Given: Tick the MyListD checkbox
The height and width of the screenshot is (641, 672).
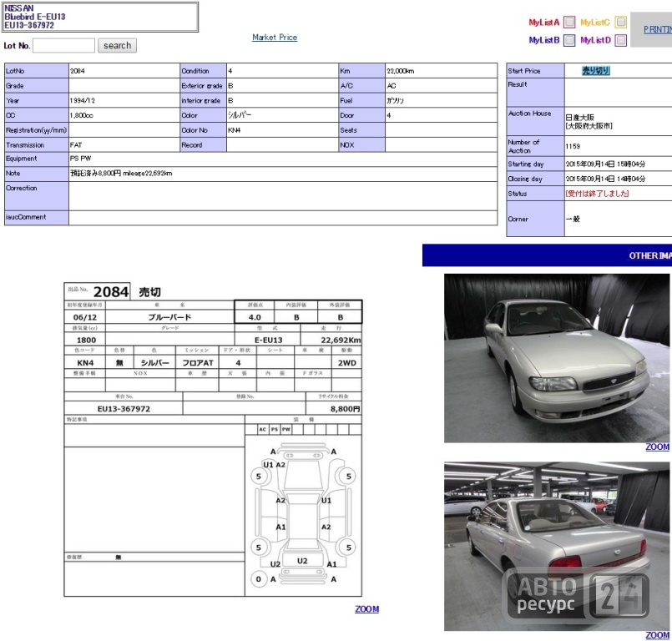Looking at the screenshot, I should (x=620, y=40).
